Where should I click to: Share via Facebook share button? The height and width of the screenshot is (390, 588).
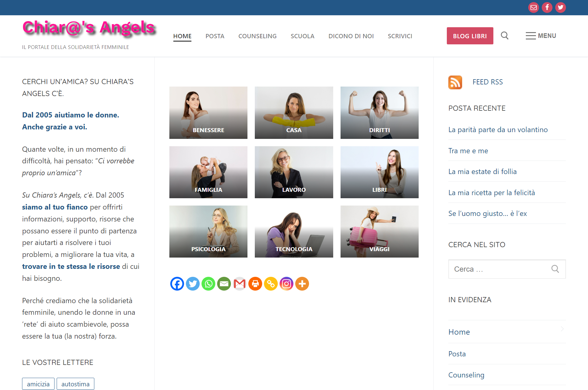tap(177, 284)
